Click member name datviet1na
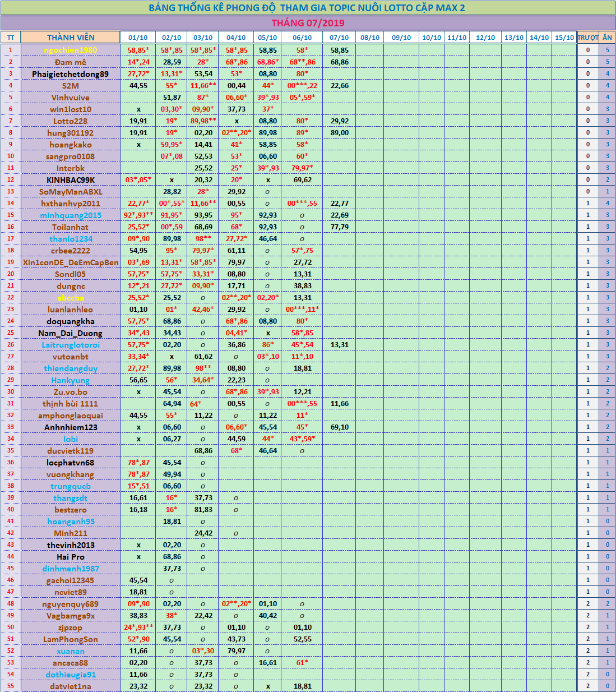 tap(71, 686)
